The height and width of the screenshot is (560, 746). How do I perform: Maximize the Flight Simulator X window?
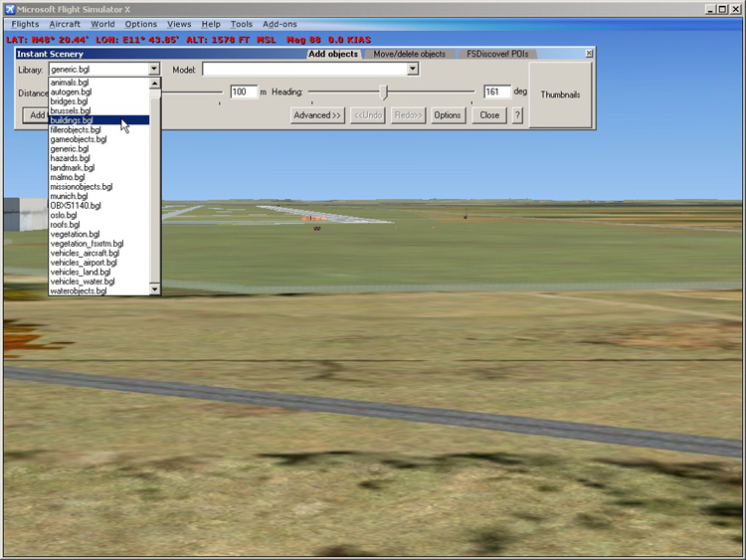click(722, 9)
